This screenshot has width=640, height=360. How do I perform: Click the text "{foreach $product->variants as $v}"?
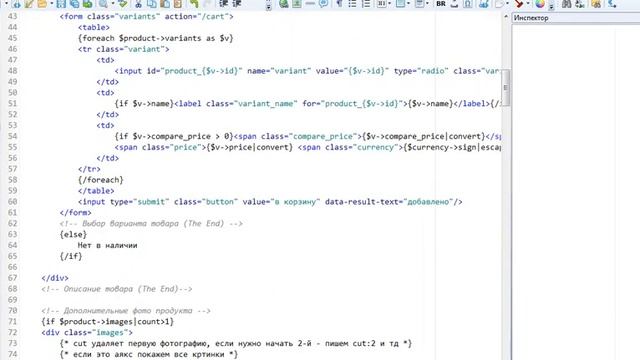pyautogui.click(x=156, y=38)
